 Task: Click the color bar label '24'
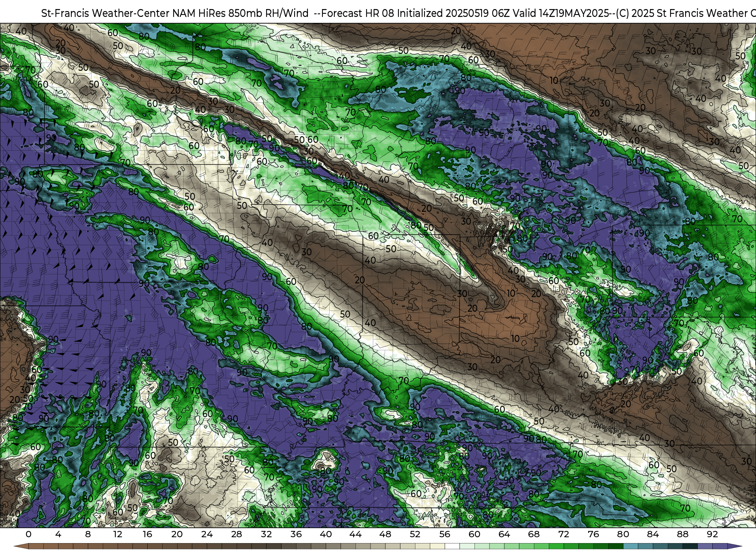(207, 534)
